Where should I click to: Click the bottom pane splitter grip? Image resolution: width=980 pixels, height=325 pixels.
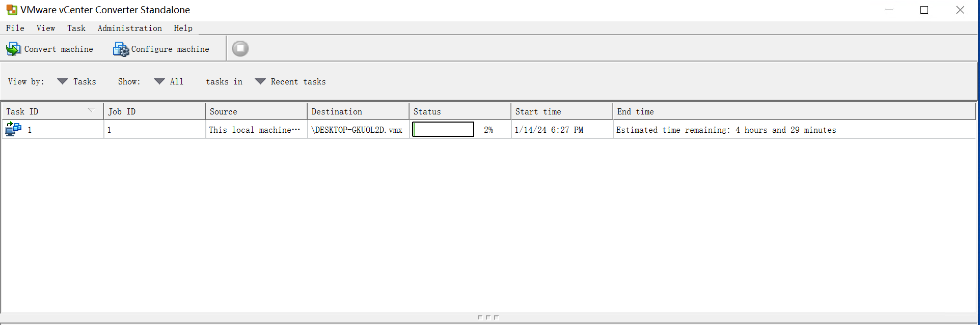coord(488,317)
